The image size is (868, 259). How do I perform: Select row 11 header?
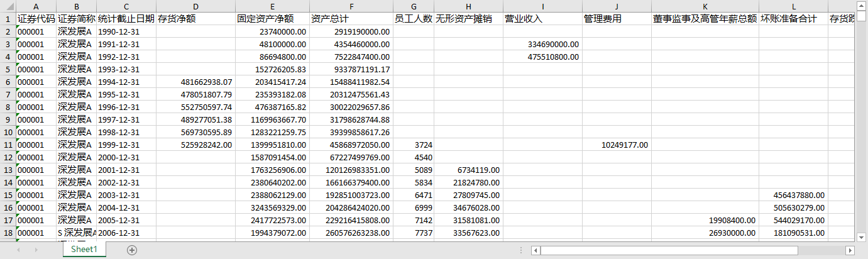tap(8, 145)
